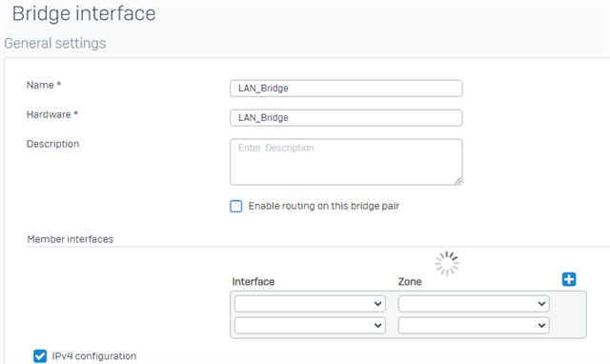Select the General settings section heading
This screenshot has height=364, width=610.
pyautogui.click(x=55, y=43)
